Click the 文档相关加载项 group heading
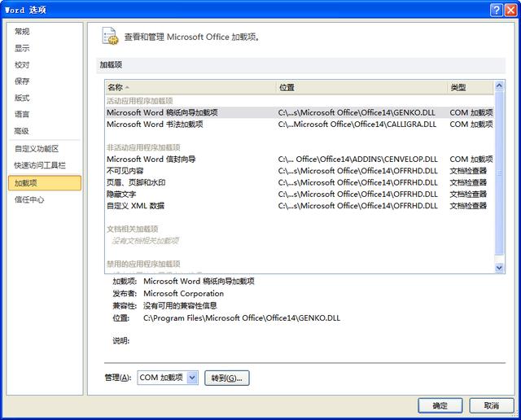The height and width of the screenshot is (420, 521). point(132,229)
